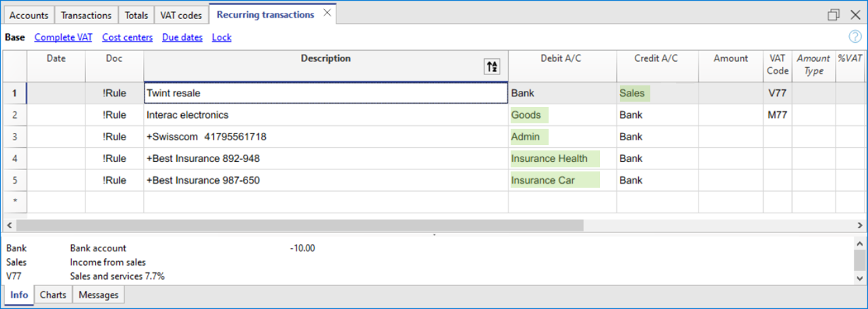Switch to the Accounts tab
Image resolution: width=868 pixels, height=309 pixels.
28,15
